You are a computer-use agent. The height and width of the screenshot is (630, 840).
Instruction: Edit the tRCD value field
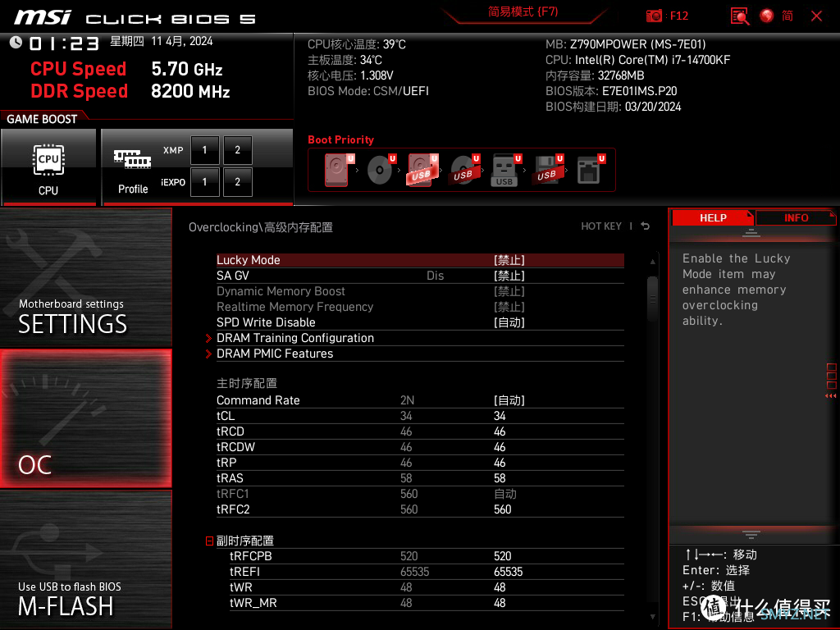pyautogui.click(x=500, y=431)
